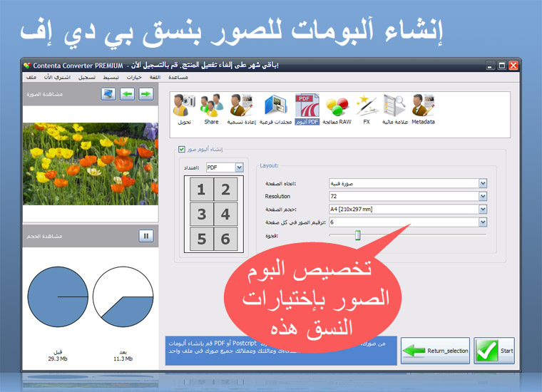This screenshot has width=542, height=392.
Task: Click the 'Resolution' label text
Action: pyautogui.click(x=277, y=196)
